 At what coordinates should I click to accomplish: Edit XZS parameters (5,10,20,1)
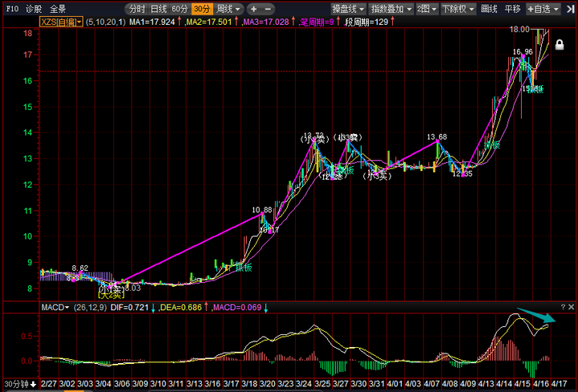(x=105, y=22)
